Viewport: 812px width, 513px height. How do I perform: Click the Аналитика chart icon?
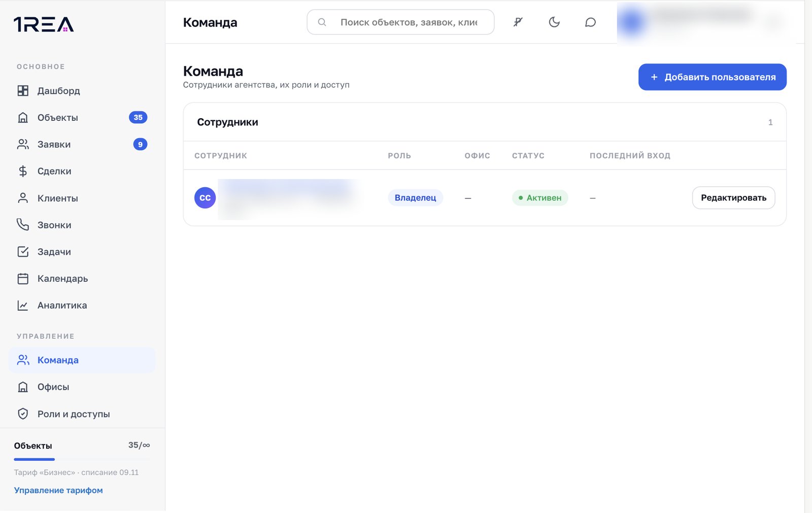23,305
